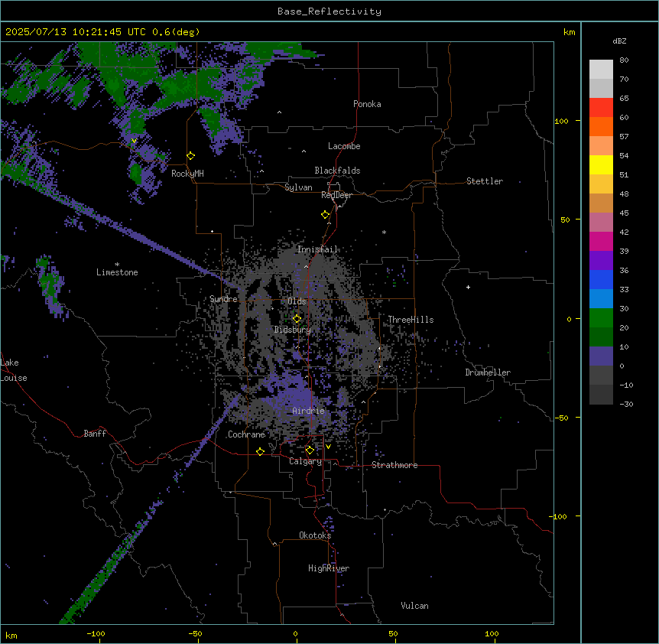Select the yellow diamond marker below Cochrane
This screenshot has width=659, height=644.
point(260,451)
